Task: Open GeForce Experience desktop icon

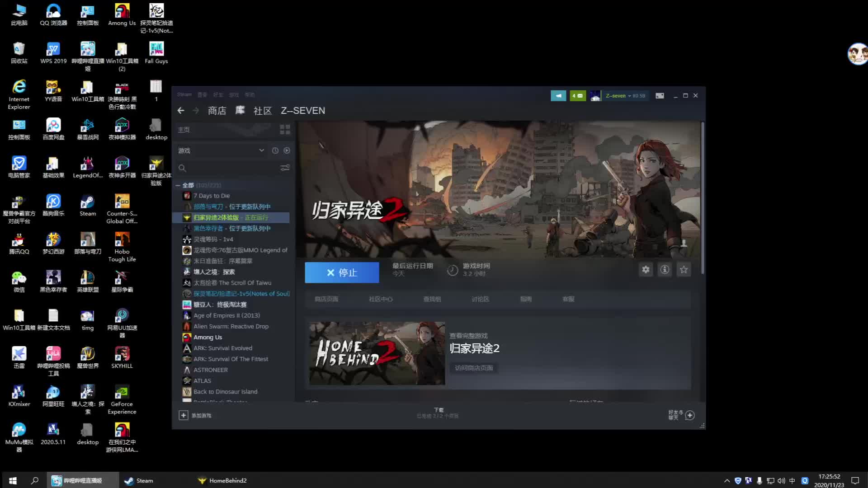Action: 122,400
